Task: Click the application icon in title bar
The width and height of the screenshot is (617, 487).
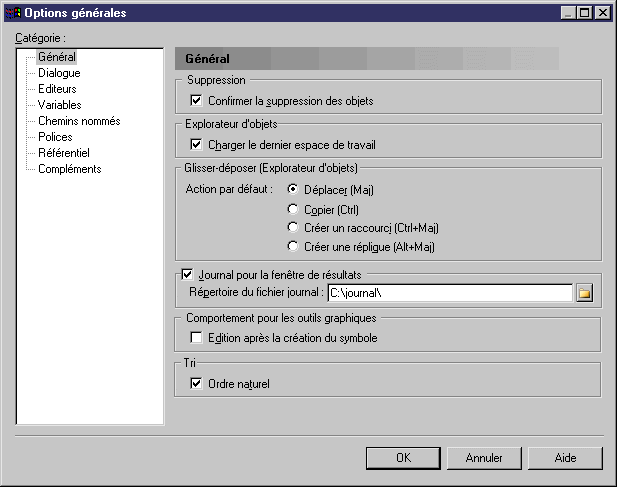Action: click(13, 12)
